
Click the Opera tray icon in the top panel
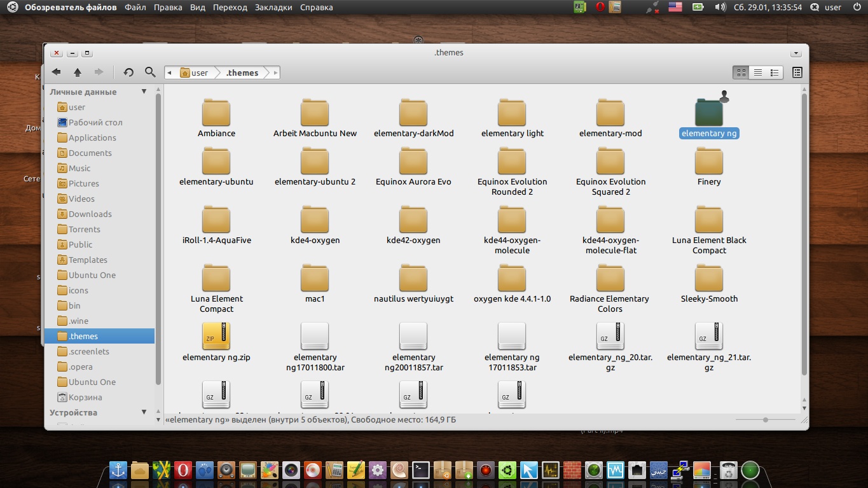600,7
